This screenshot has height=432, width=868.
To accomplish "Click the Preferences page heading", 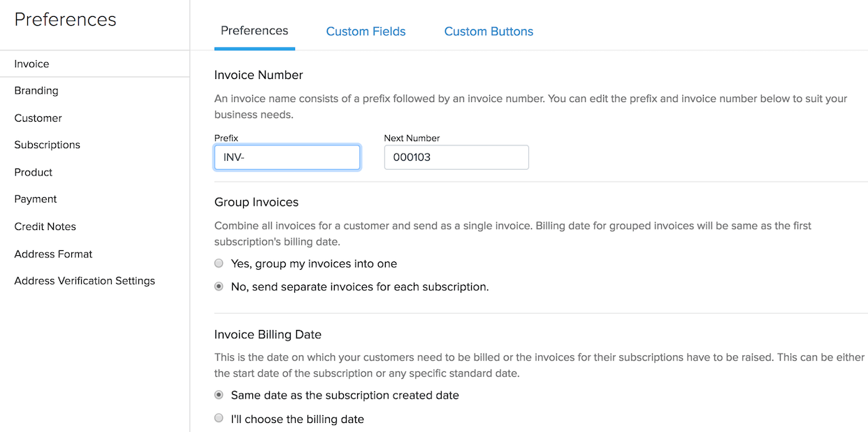I will (64, 19).
